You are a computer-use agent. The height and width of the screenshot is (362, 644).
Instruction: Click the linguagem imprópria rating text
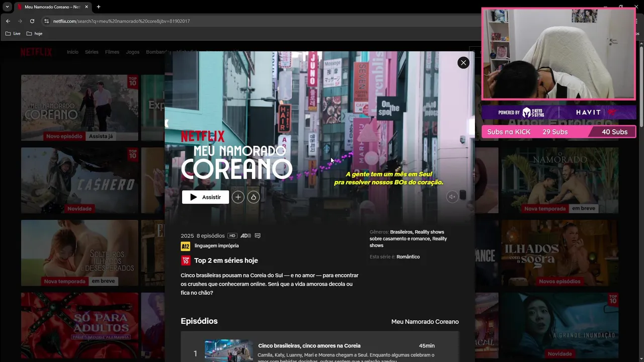[x=217, y=246]
